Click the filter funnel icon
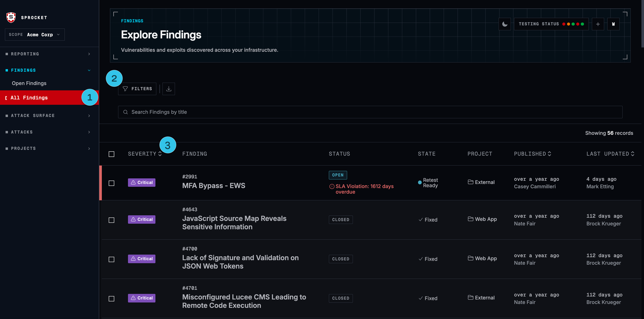 coord(125,89)
